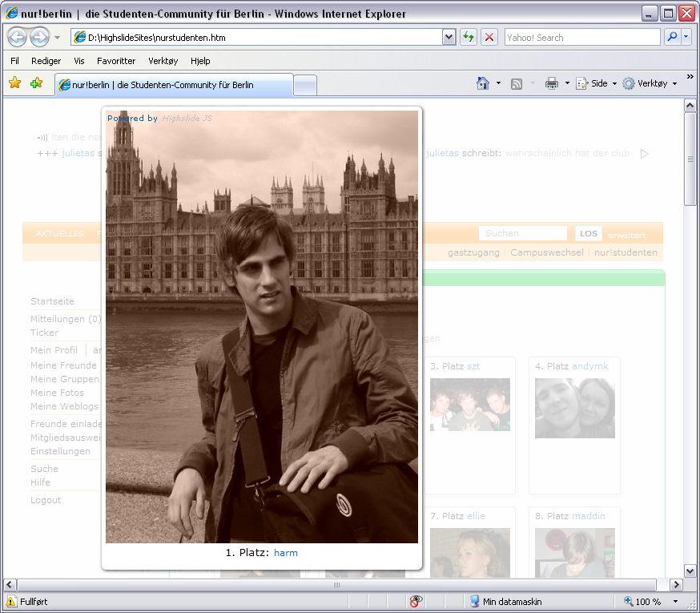This screenshot has height=613, width=700.
Task: Open the Verktøy menu in the menu bar
Action: click(x=163, y=61)
